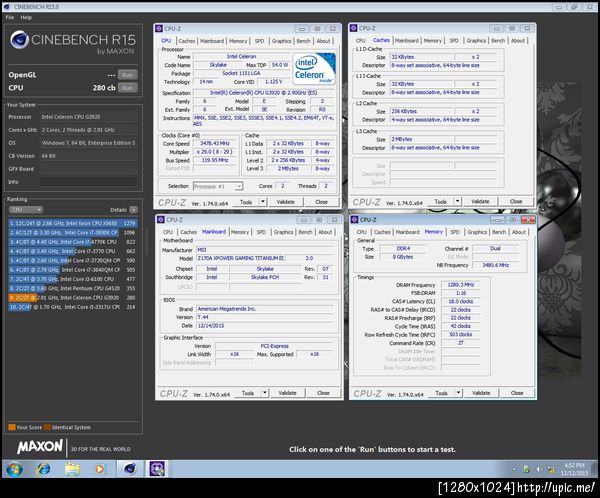Open Tools dropdown arrow in bottom-right CPU-Z

point(459,393)
